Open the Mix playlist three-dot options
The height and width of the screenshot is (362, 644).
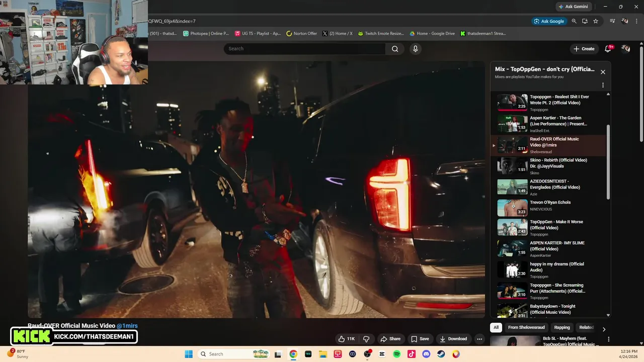[603, 85]
